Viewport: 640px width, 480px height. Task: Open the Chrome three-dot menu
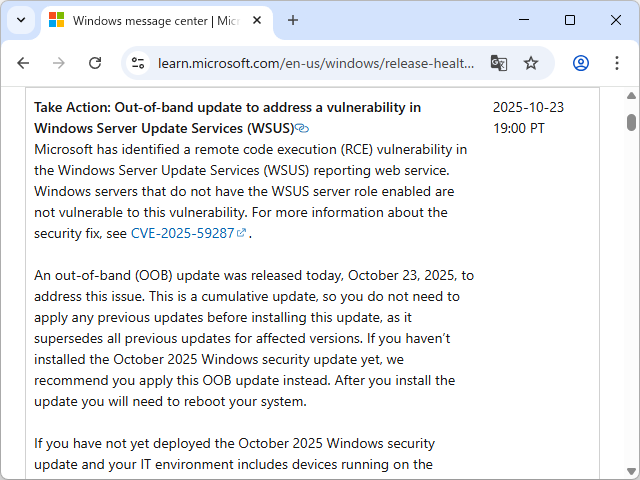[613, 63]
